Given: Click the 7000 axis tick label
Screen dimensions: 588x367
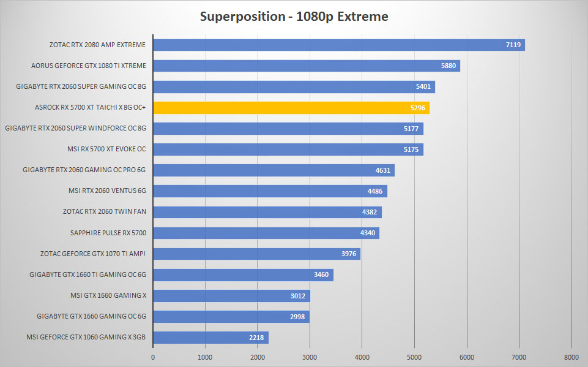Looking at the screenshot, I should click(519, 357).
